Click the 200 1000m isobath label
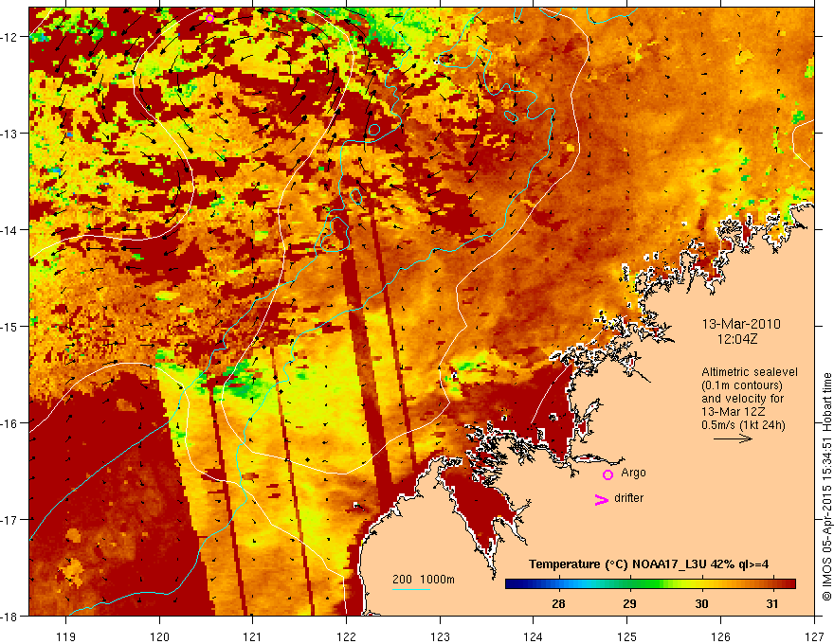This screenshot has height=644, width=834. point(424,580)
